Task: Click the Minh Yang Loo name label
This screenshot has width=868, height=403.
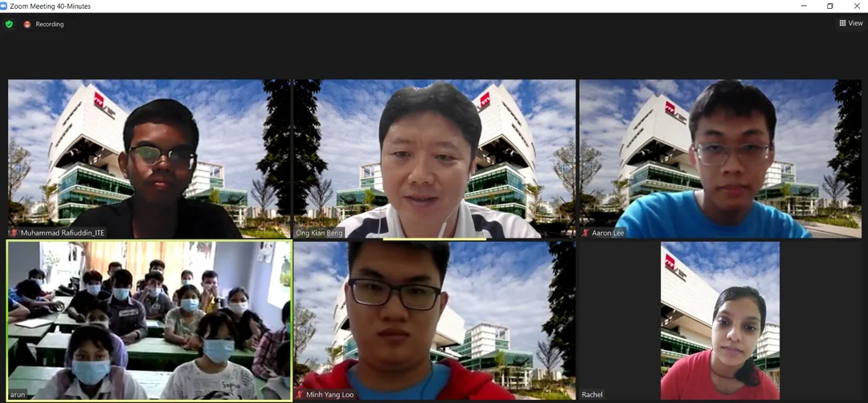Action: coord(330,395)
